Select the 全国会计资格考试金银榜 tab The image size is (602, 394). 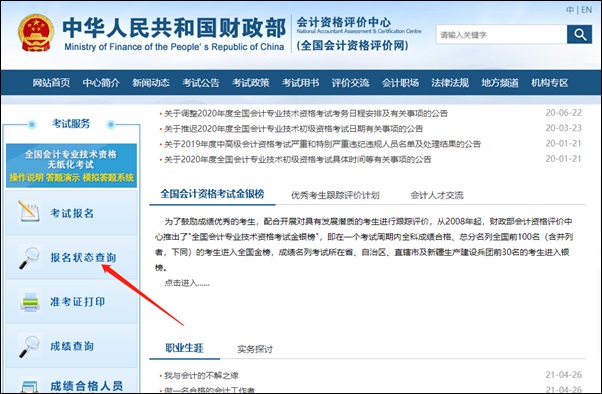click(212, 194)
